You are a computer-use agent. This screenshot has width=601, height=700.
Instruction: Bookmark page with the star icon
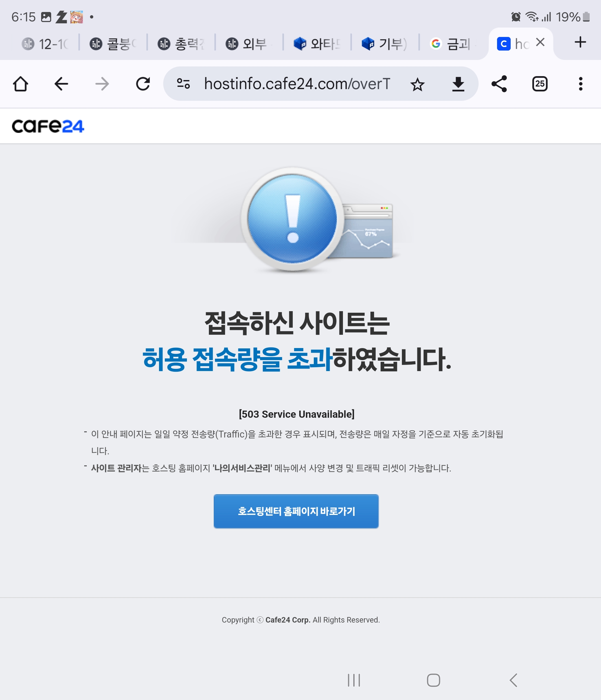pyautogui.click(x=417, y=84)
